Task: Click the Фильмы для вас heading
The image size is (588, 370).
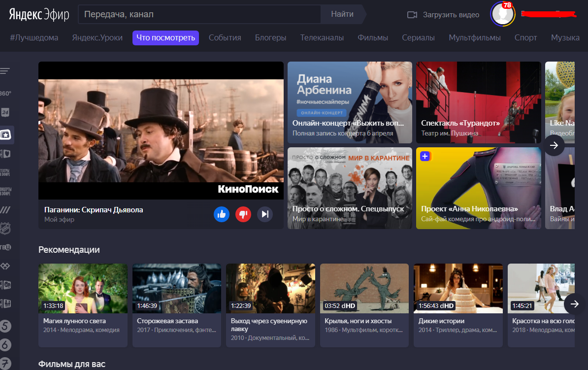Action: [71, 364]
